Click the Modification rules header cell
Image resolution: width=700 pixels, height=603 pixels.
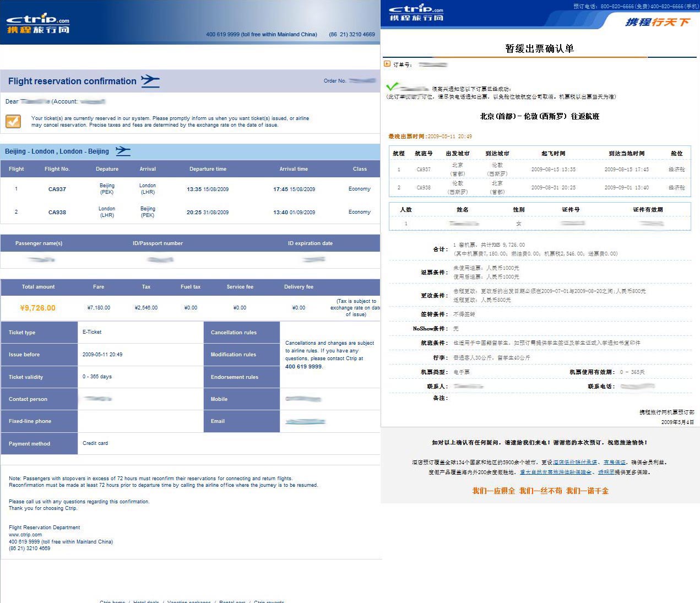pyautogui.click(x=242, y=355)
